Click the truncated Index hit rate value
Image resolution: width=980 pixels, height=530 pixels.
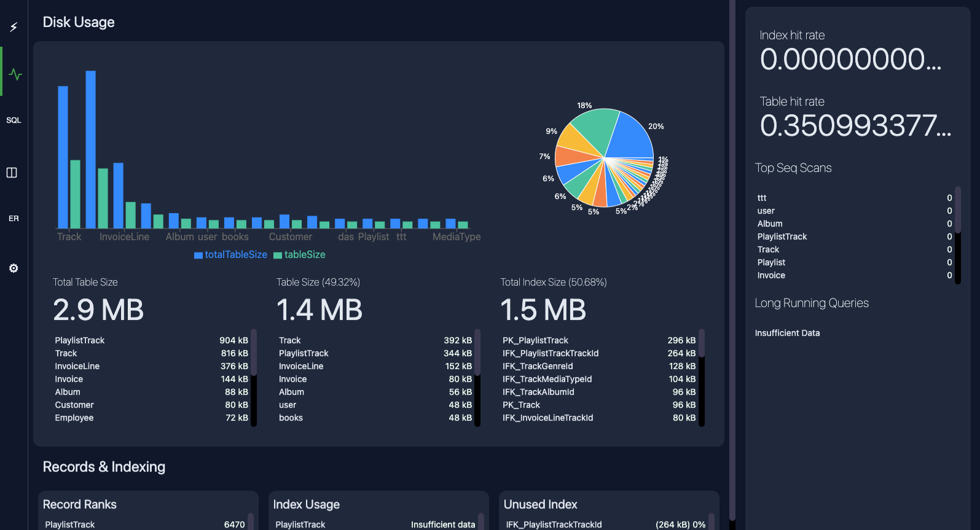click(850, 60)
